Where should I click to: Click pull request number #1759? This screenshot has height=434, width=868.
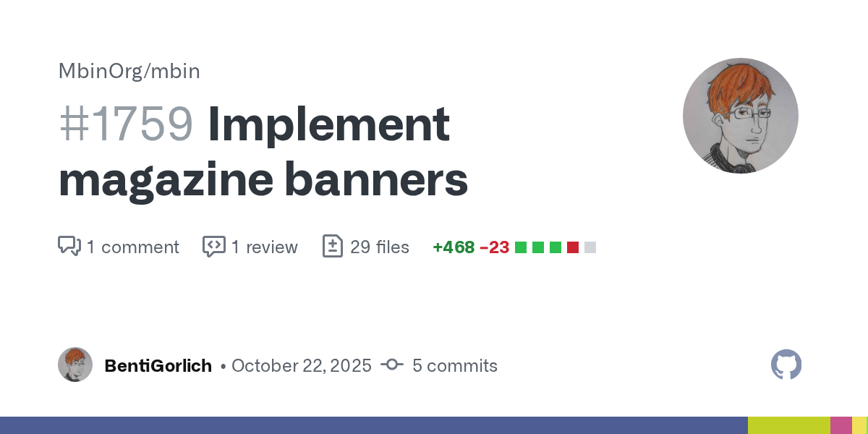(x=126, y=124)
